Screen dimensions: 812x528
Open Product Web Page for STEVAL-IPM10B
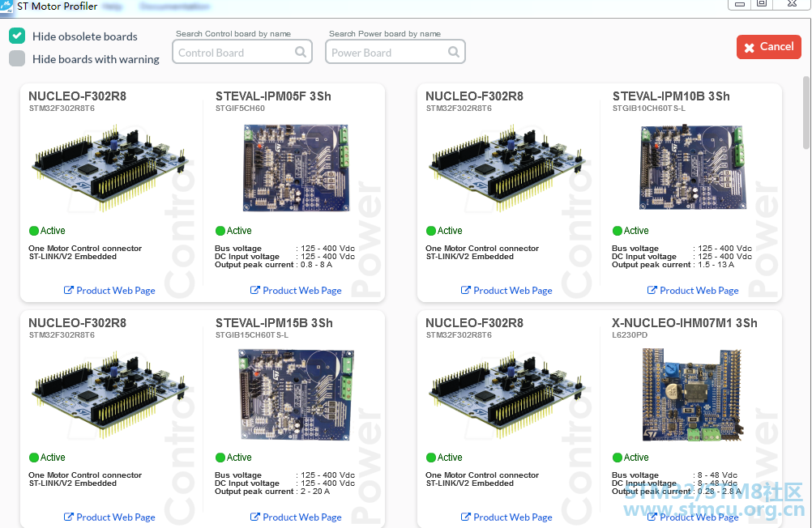[693, 291]
